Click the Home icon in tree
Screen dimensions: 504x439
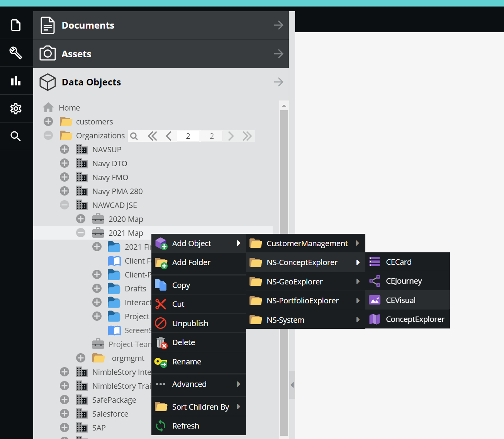click(x=48, y=107)
